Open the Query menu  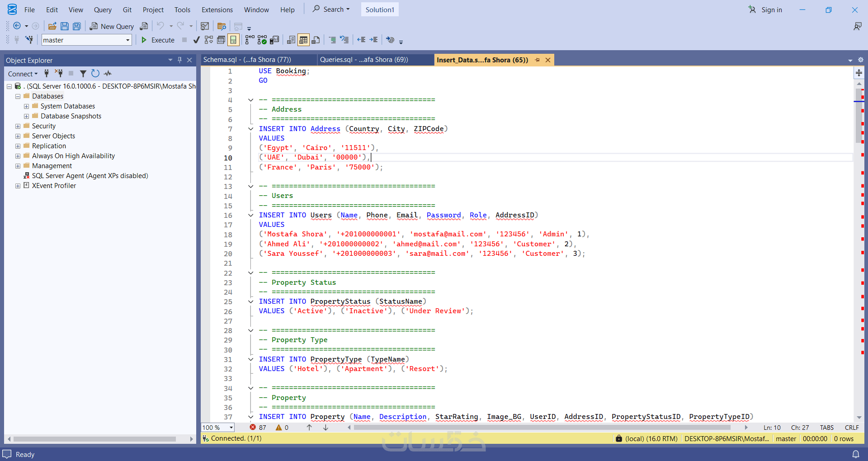point(102,10)
